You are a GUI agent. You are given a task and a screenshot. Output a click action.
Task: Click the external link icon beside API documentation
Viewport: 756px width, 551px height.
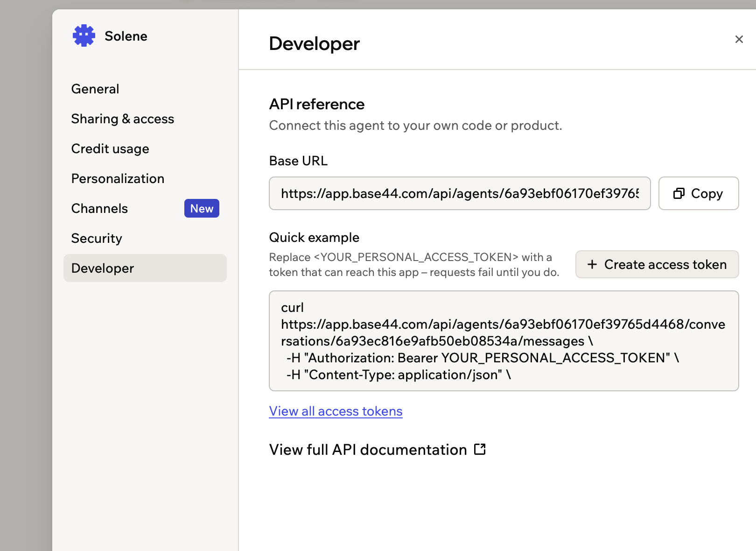[480, 449]
